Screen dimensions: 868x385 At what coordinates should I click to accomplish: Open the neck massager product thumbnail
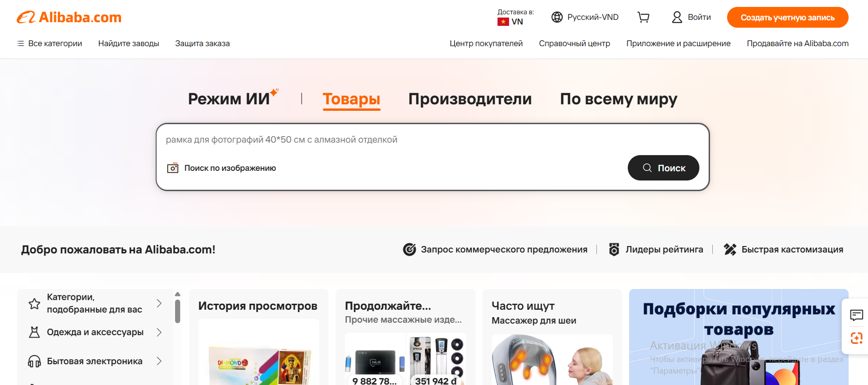552,360
